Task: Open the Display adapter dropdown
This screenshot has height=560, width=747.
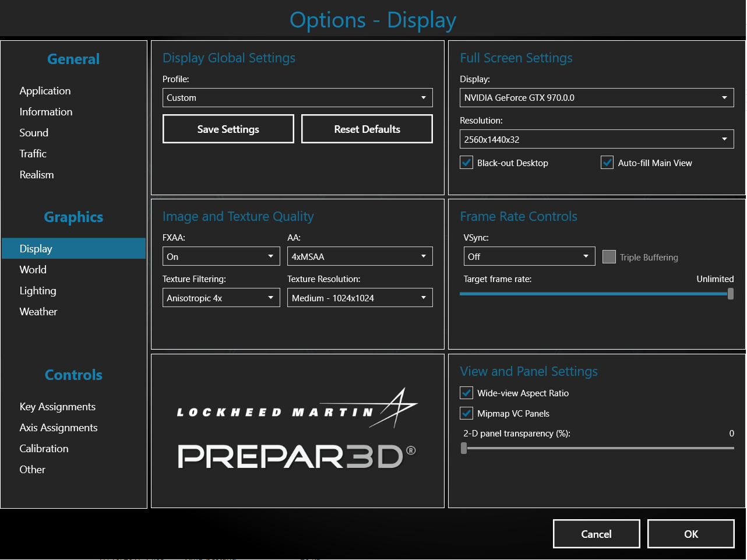Action: click(x=597, y=98)
